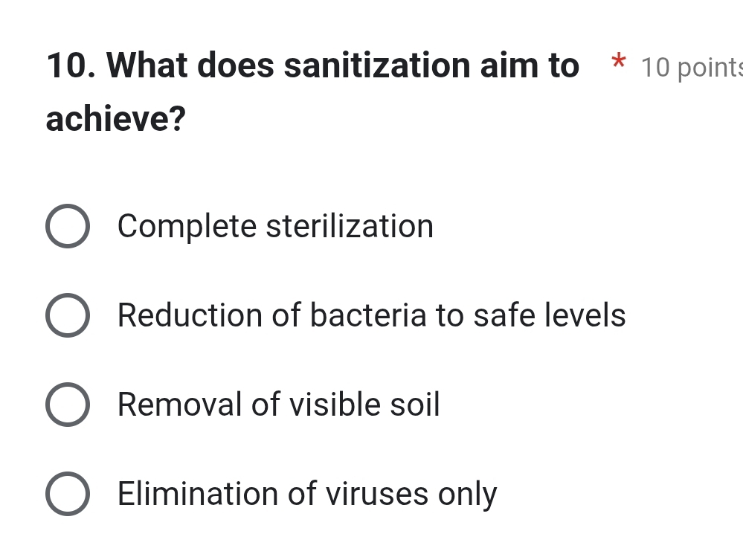
Task: Click the word "achieve?" in the question
Action: [115, 118]
